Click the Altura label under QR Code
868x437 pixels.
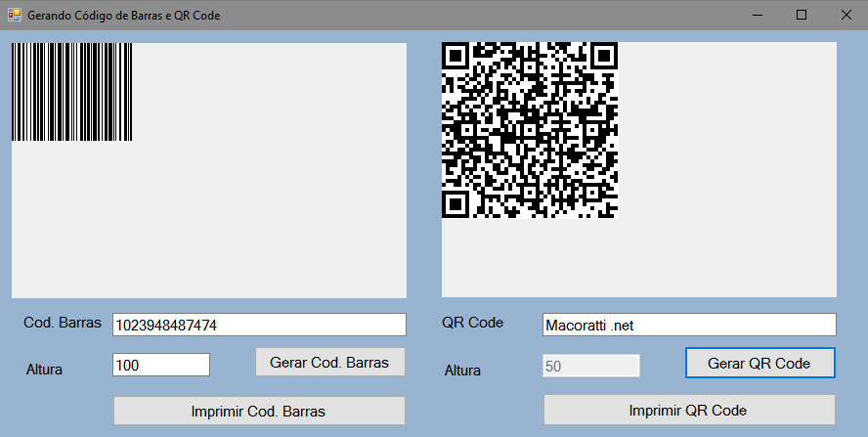click(462, 371)
